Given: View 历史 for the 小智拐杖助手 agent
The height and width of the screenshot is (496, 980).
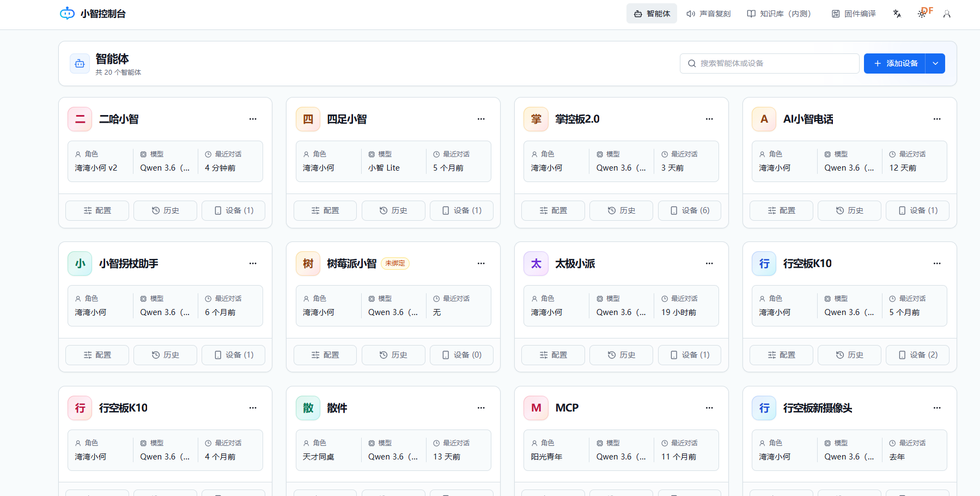Looking at the screenshot, I should point(165,355).
